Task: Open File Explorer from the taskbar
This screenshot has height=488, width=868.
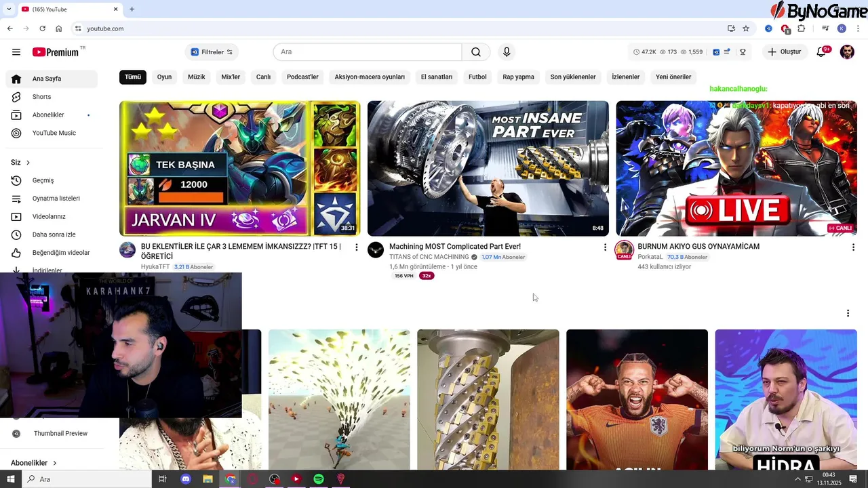Action: (x=208, y=479)
